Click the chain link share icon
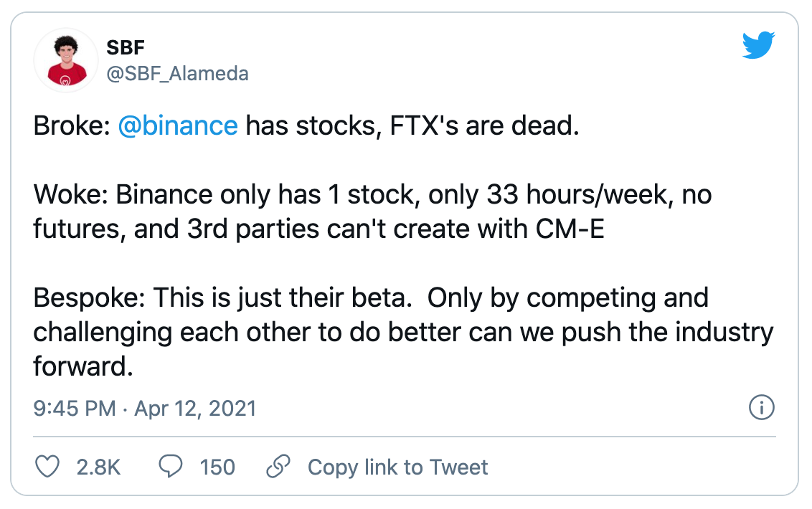812x509 pixels. 277,467
